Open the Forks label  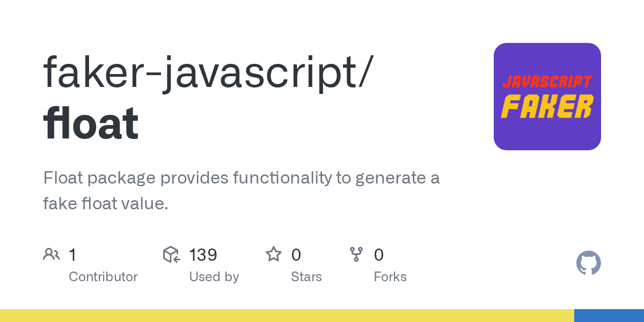pyautogui.click(x=390, y=277)
